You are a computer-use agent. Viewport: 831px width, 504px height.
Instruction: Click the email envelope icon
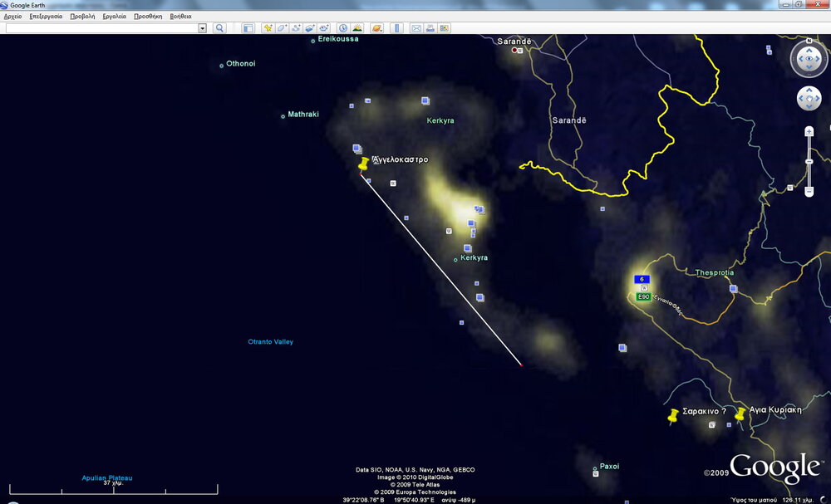[415, 28]
